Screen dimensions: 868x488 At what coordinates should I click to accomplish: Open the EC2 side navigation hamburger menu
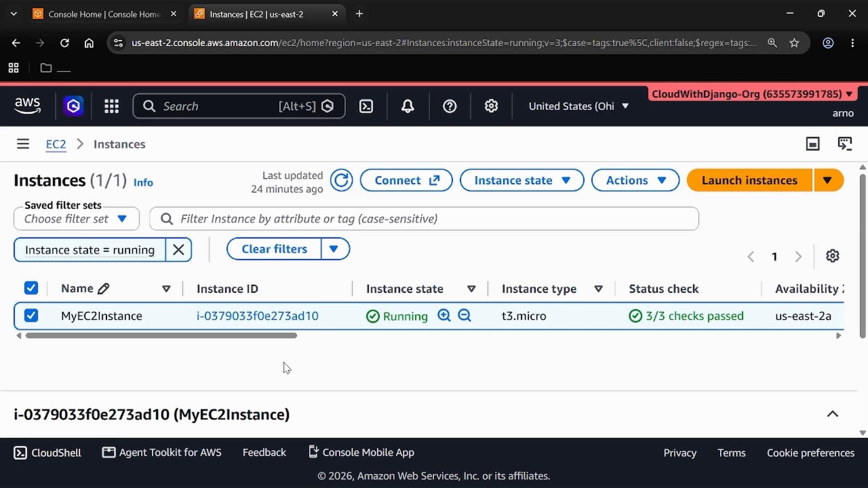23,144
